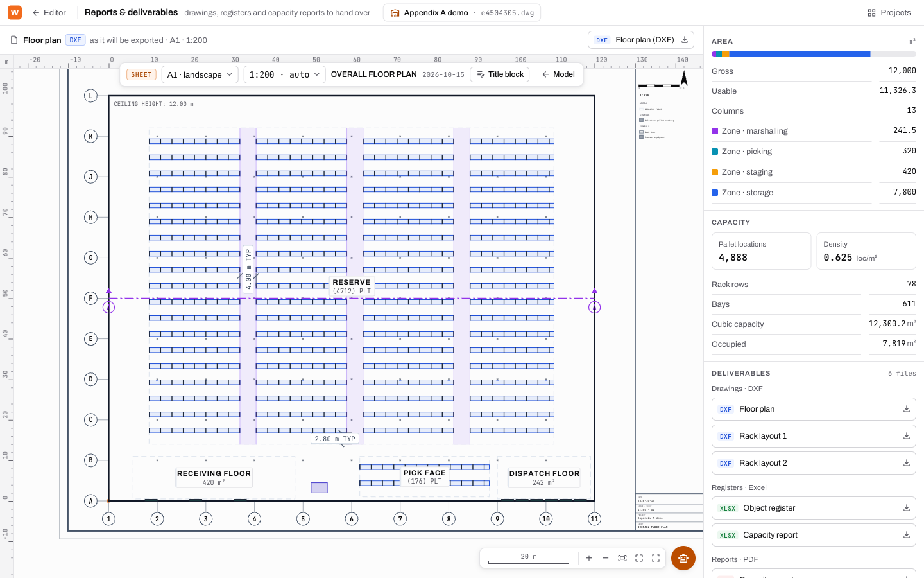Go back to the Editor
Viewport: 924px width, 578px height.
click(x=49, y=12)
